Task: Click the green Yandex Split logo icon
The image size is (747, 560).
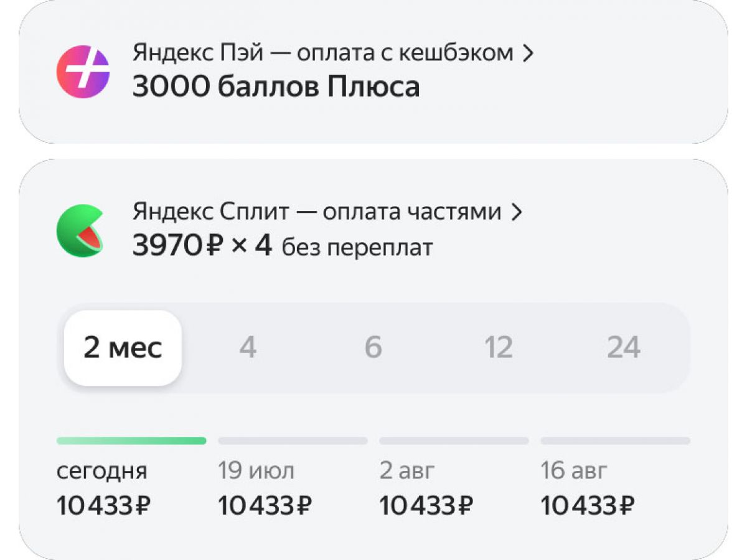Action: 80,230
